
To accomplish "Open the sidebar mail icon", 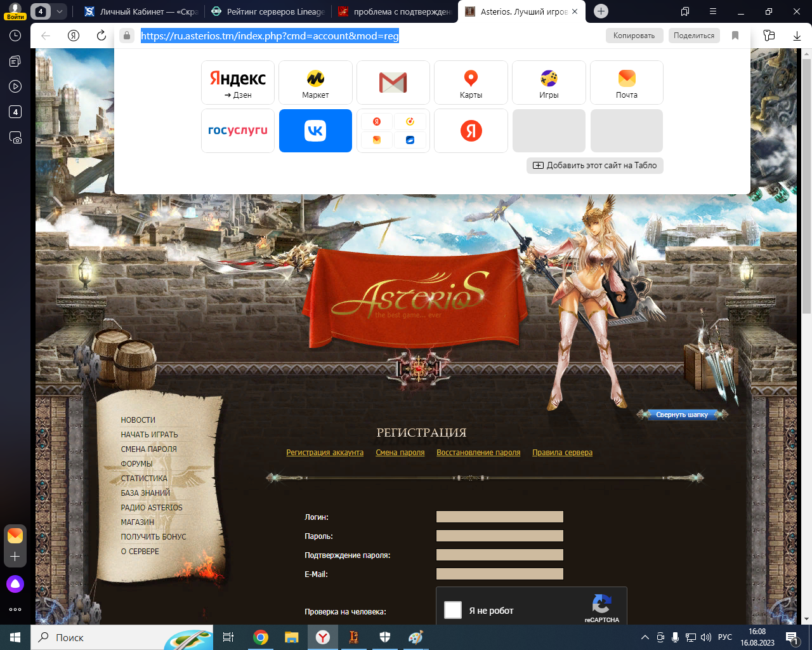I will pos(15,535).
